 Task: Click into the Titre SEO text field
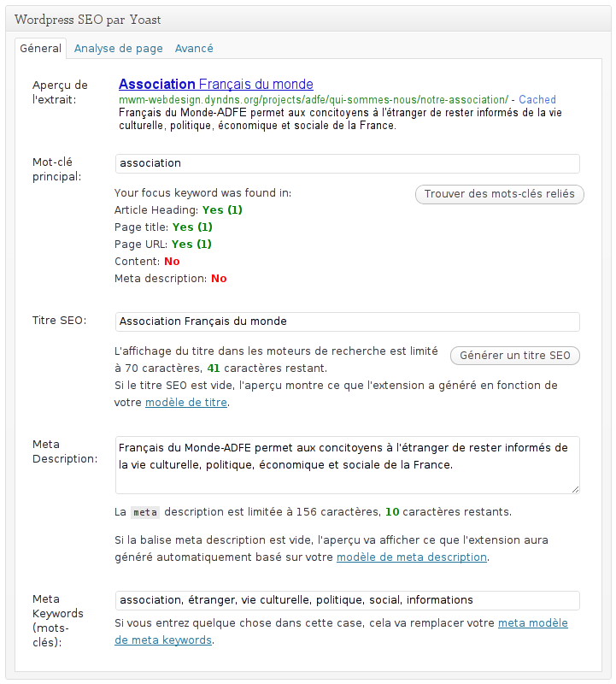click(347, 321)
